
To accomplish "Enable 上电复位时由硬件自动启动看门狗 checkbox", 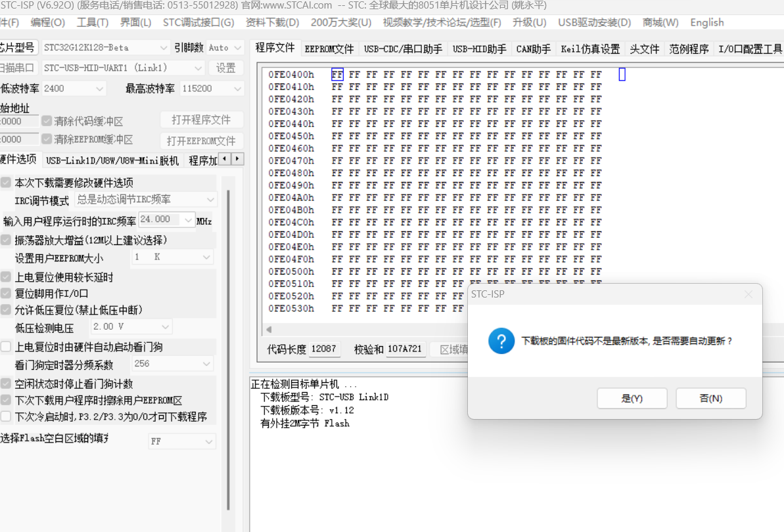I will (x=6, y=347).
